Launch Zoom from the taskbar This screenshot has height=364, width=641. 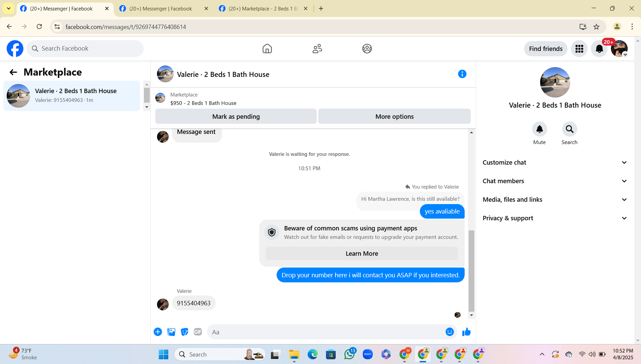[368, 354]
